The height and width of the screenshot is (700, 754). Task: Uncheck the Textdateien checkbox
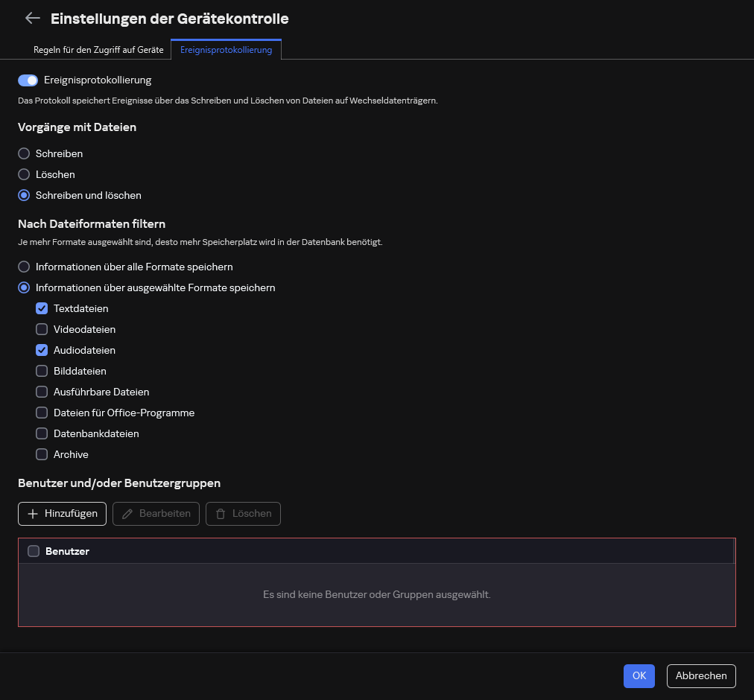pos(42,308)
